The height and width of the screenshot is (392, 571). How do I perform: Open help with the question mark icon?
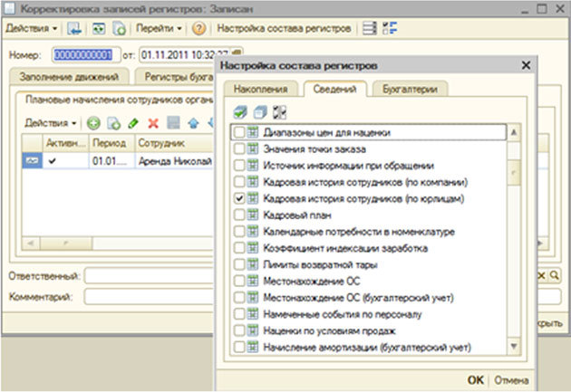click(x=199, y=28)
